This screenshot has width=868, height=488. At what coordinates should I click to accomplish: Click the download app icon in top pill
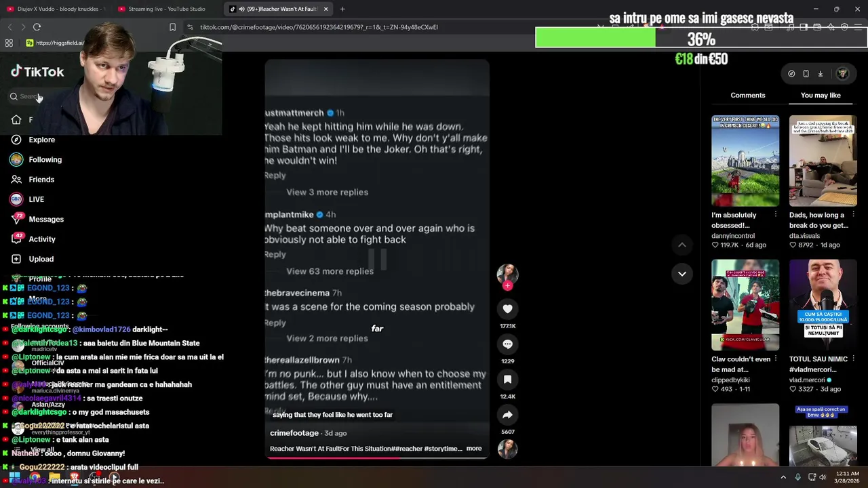click(x=820, y=74)
